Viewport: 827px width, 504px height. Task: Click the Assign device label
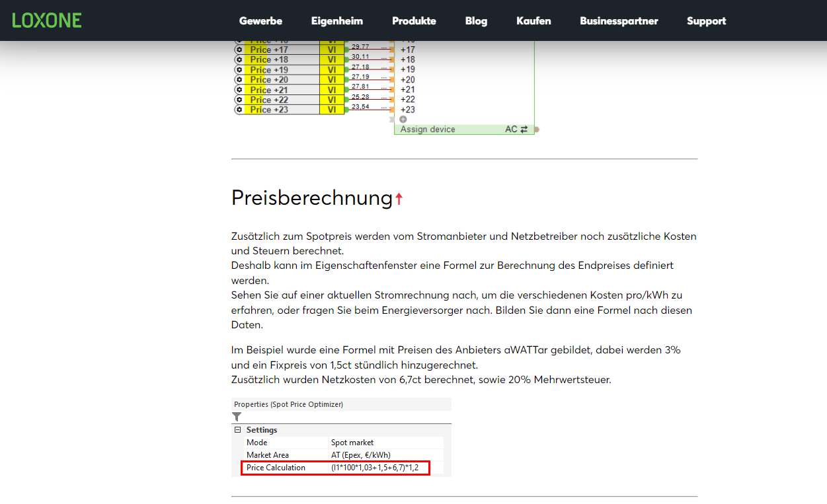click(x=428, y=129)
